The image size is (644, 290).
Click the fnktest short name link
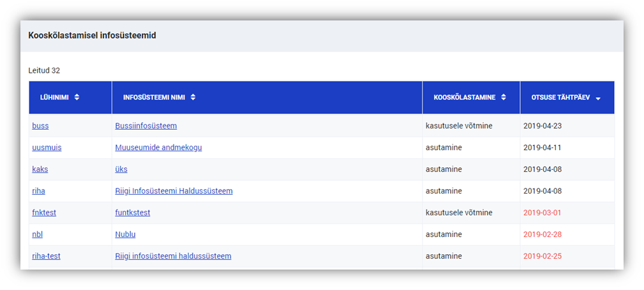click(44, 213)
